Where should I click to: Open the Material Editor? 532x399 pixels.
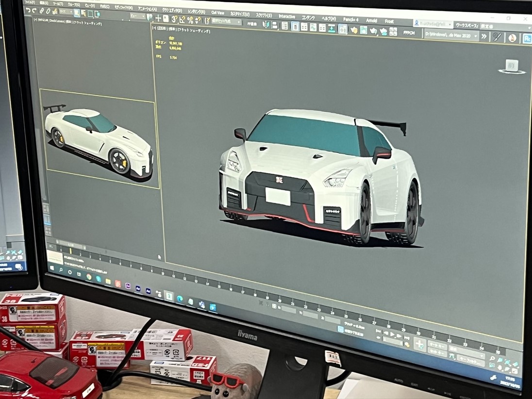point(343,29)
